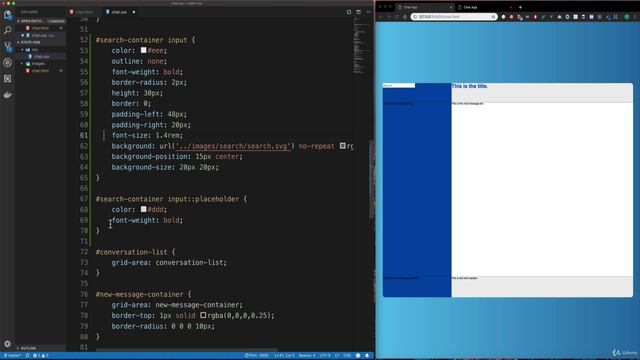
Task: Select first Chat App tab in browser
Action: pos(424,7)
